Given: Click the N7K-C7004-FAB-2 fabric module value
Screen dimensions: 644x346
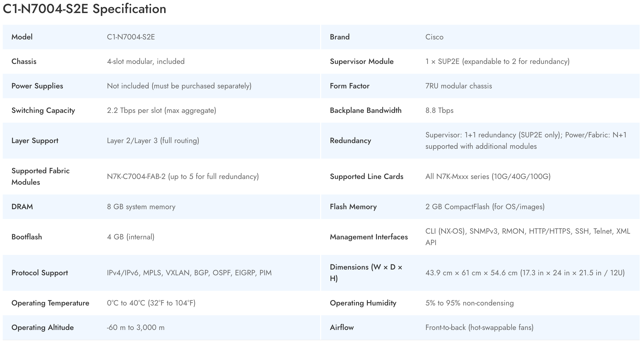Looking at the screenshot, I should click(x=183, y=177).
